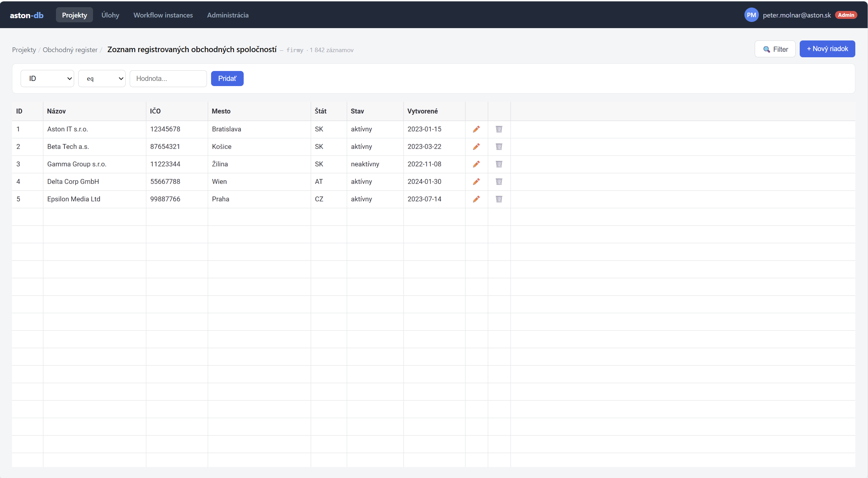This screenshot has height=478, width=868.
Task: Click the country cell CZ
Action: (x=329, y=199)
